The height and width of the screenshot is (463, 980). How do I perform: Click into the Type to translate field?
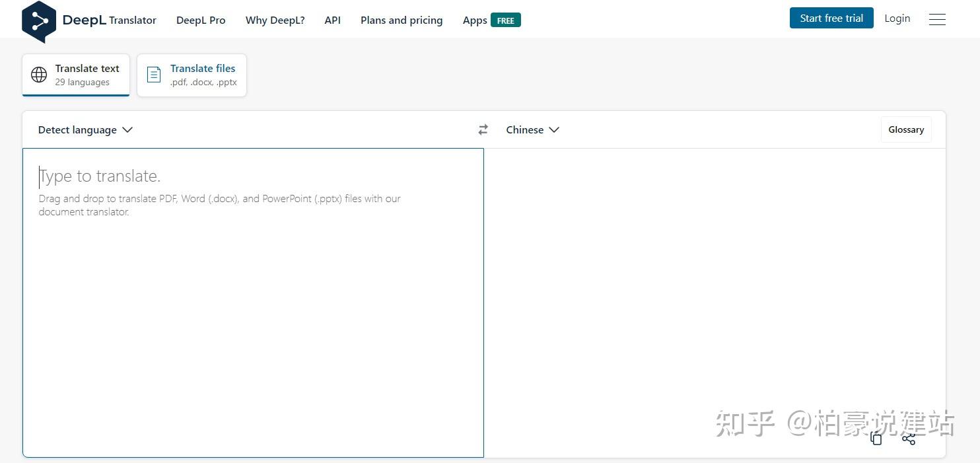(253, 303)
